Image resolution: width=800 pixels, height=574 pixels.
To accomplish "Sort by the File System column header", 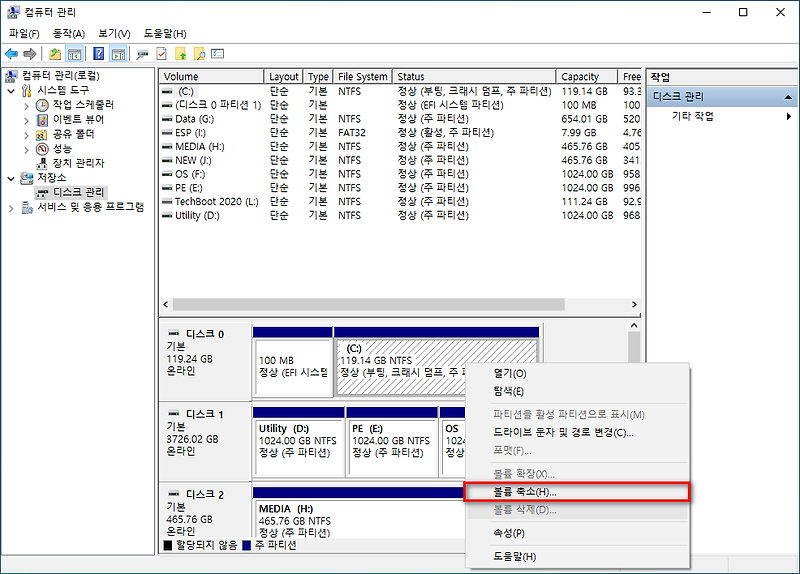I will pyautogui.click(x=363, y=77).
